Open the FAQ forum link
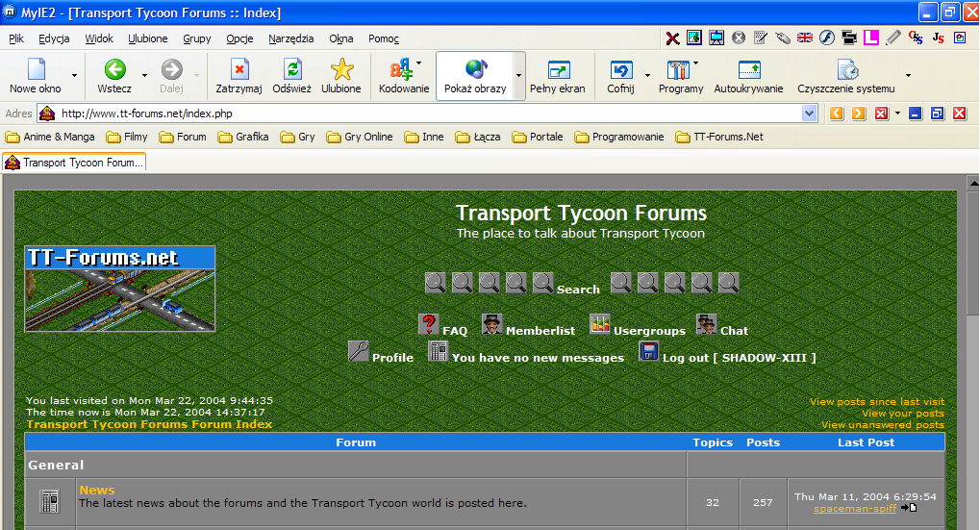 455,331
